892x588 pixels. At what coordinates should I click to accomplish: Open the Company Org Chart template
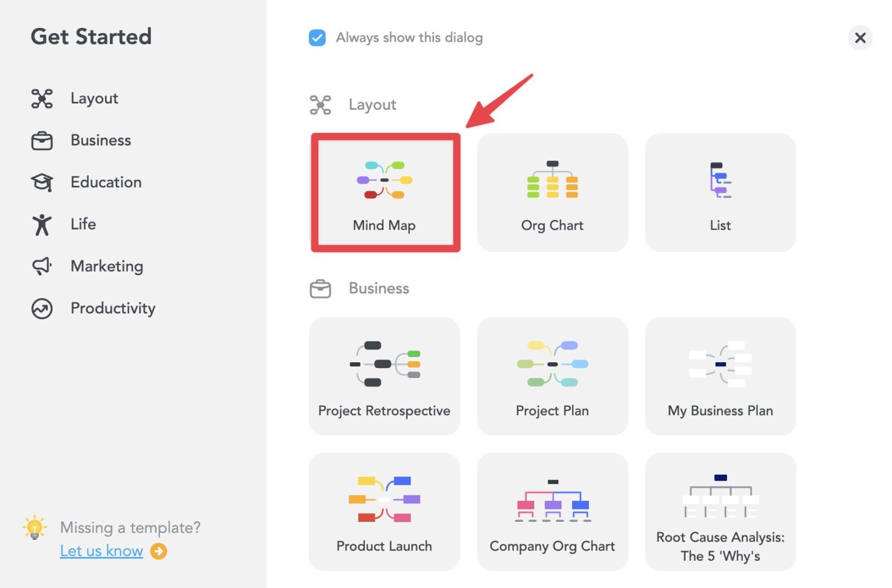tap(552, 512)
